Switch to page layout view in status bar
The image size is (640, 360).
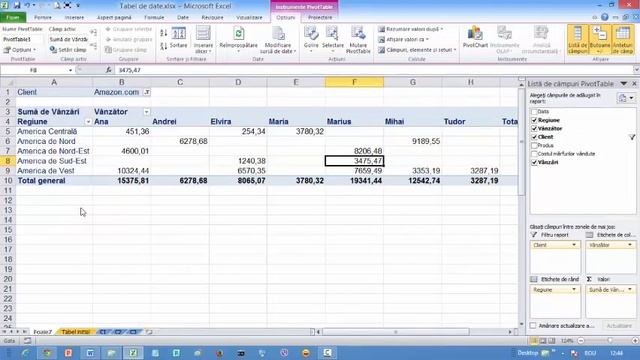point(542,340)
